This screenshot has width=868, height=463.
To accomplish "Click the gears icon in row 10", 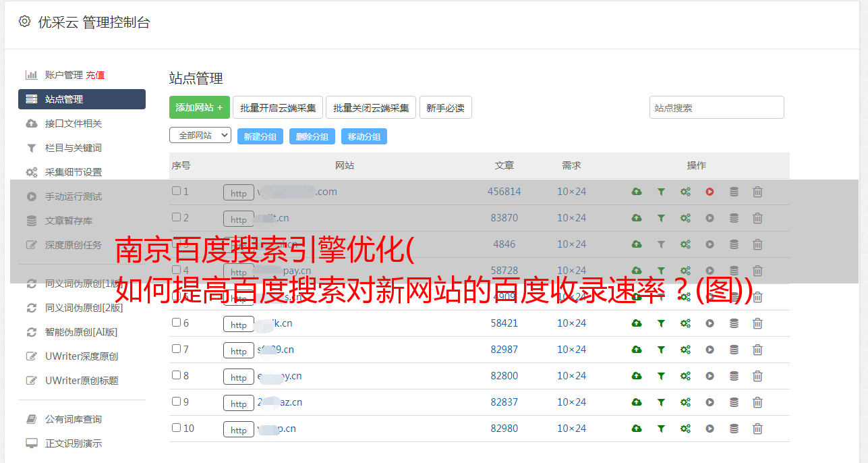I will pyautogui.click(x=685, y=429).
